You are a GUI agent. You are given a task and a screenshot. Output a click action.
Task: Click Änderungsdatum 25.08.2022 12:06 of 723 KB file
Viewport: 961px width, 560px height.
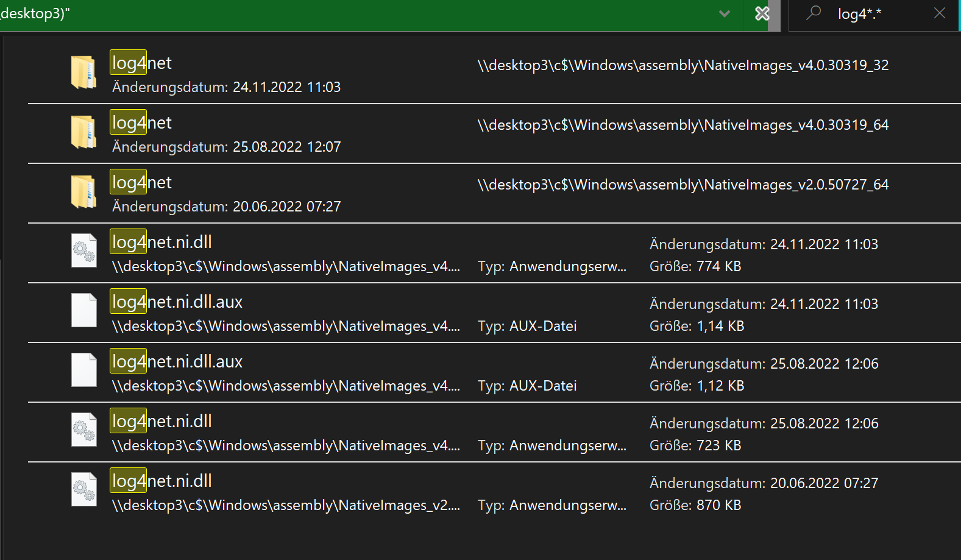pos(764,424)
